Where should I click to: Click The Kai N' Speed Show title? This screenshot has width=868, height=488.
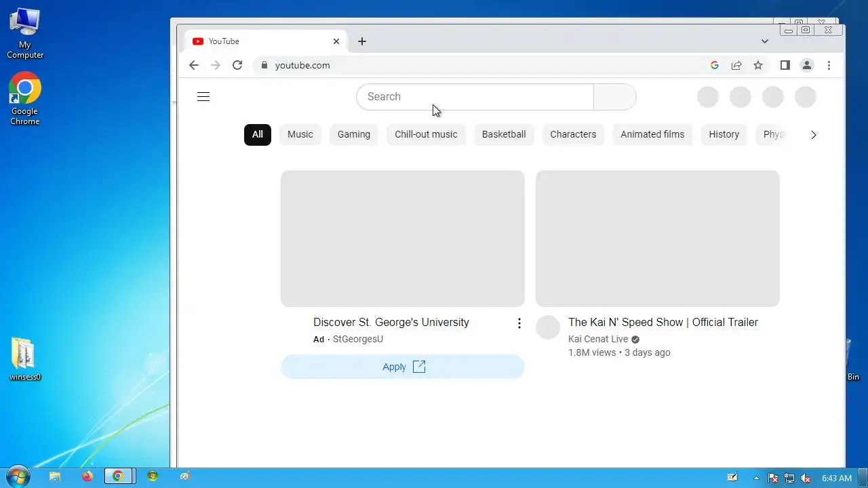point(663,323)
